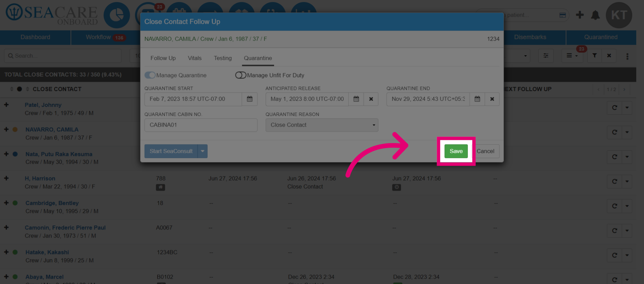Click cabin icon under H, Harrison cabin 788
This screenshot has width=644, height=284.
[x=160, y=187]
